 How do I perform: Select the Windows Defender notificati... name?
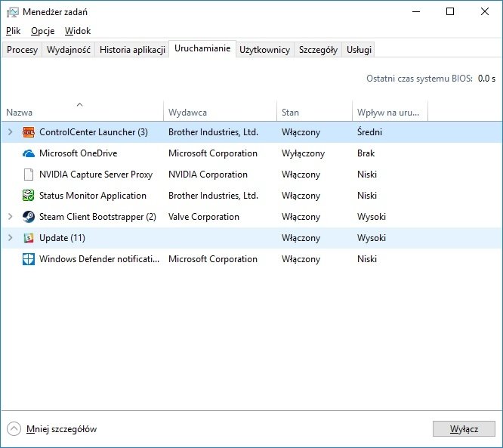pyautogui.click(x=99, y=259)
